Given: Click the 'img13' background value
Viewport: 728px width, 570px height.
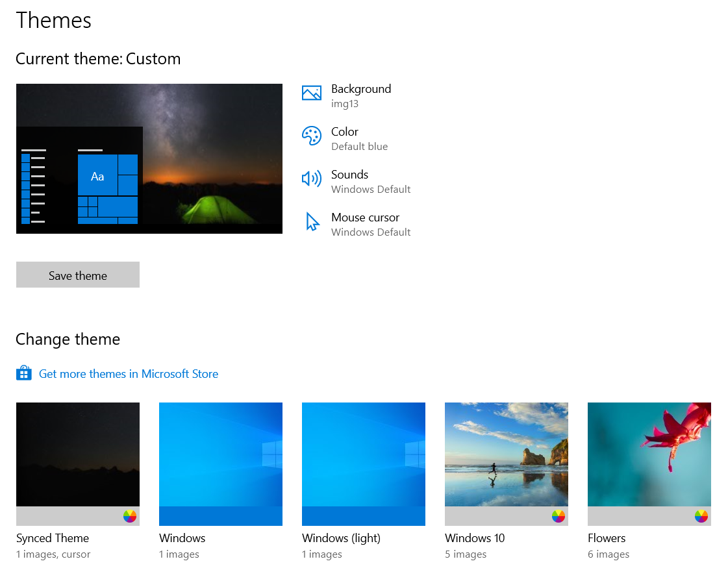Looking at the screenshot, I should coord(345,104).
